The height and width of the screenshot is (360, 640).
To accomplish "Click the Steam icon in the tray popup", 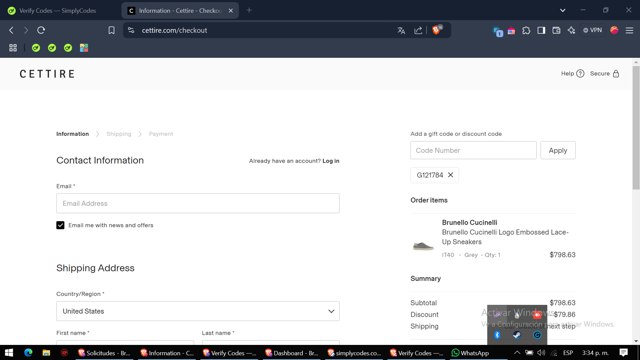I will point(517,335).
